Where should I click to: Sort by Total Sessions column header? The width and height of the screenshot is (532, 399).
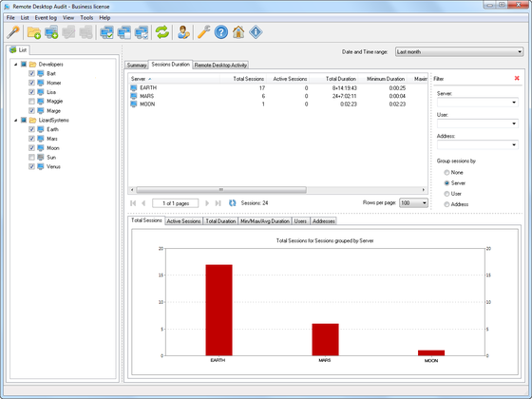pos(243,79)
